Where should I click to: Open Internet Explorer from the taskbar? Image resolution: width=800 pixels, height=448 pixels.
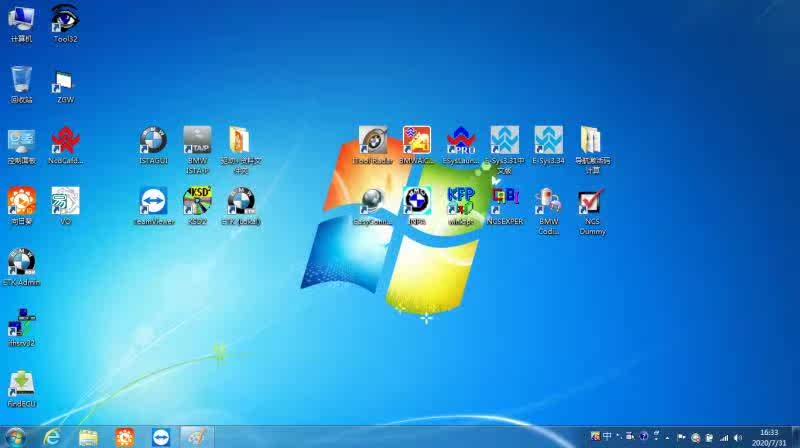(x=52, y=437)
